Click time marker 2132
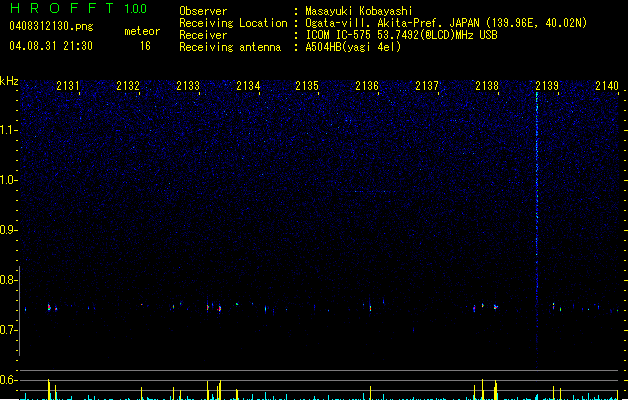 coord(128,86)
